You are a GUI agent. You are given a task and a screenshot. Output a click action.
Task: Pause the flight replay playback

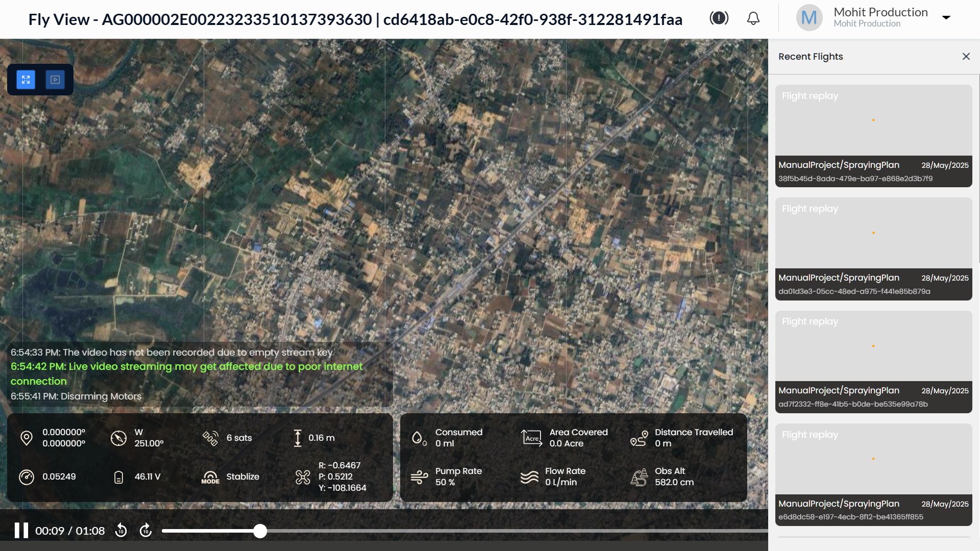(x=21, y=531)
